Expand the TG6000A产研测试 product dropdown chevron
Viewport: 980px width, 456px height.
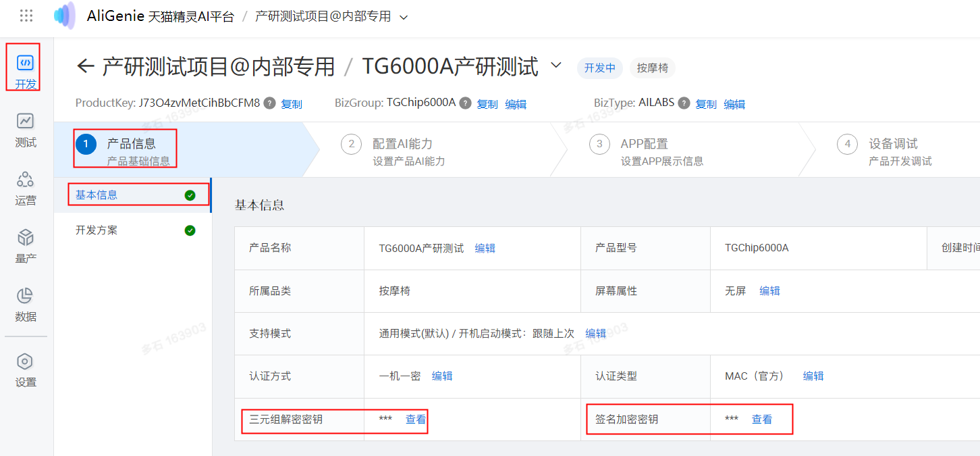click(556, 65)
